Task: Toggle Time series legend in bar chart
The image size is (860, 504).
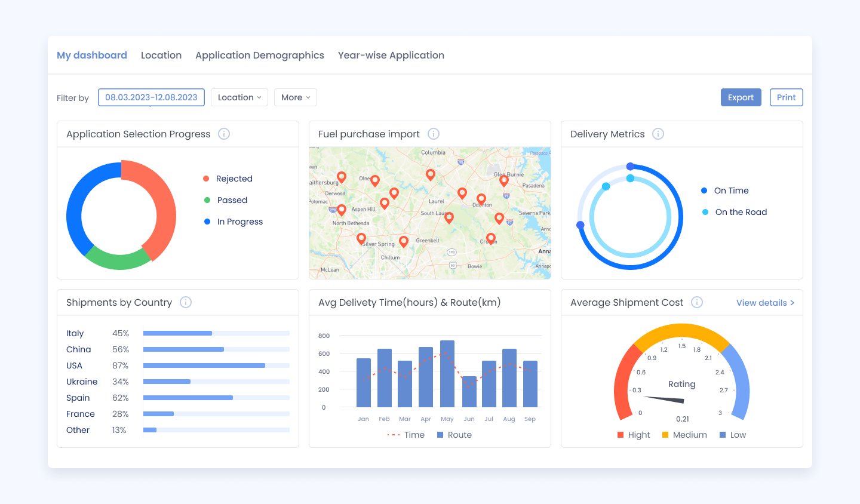Action: click(406, 435)
